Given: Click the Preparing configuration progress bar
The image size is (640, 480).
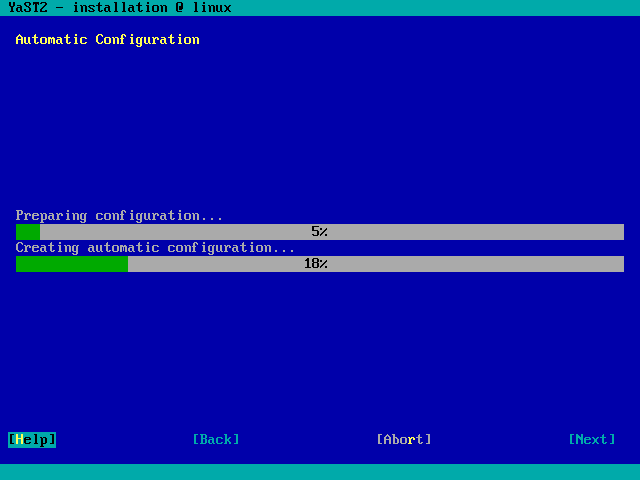Looking at the screenshot, I should [320, 232].
